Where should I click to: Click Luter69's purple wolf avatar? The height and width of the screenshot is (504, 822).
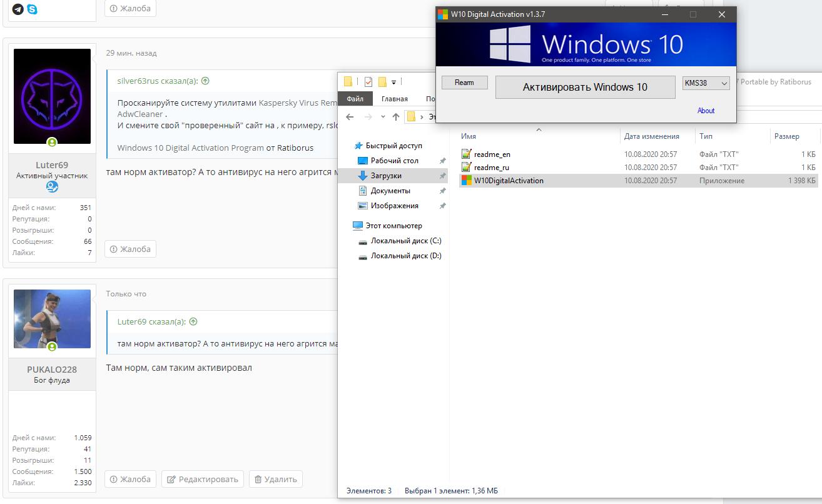point(52,96)
